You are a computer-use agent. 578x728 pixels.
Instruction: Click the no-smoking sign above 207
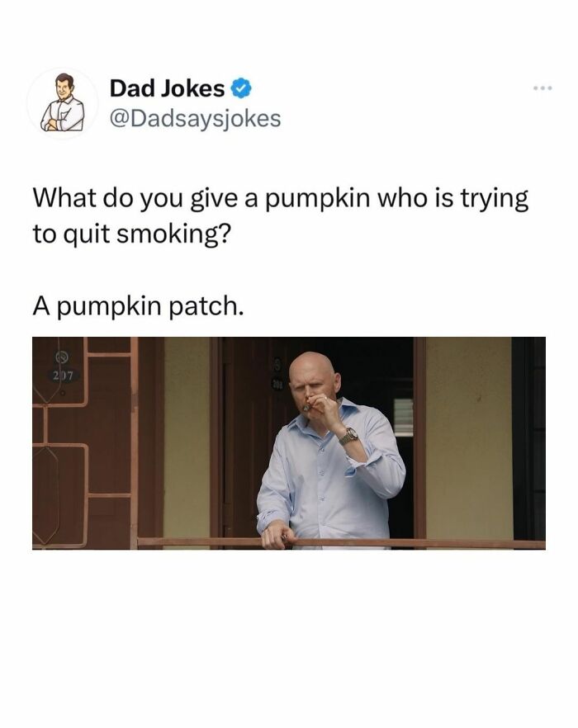click(62, 357)
